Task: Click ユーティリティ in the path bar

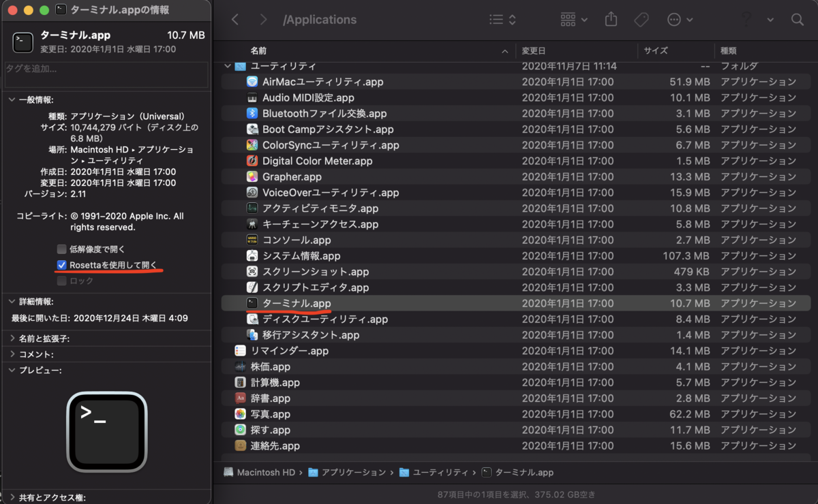Action: [434, 472]
